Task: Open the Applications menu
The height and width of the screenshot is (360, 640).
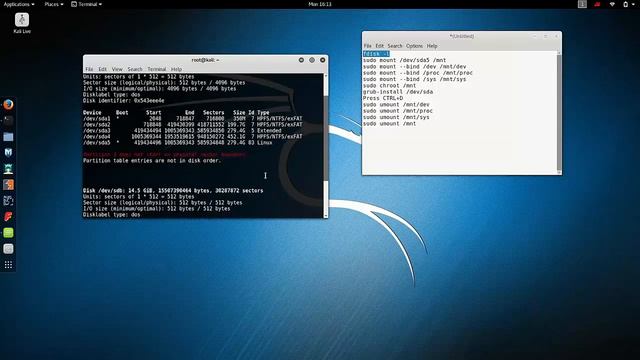Action: click(x=19, y=4)
